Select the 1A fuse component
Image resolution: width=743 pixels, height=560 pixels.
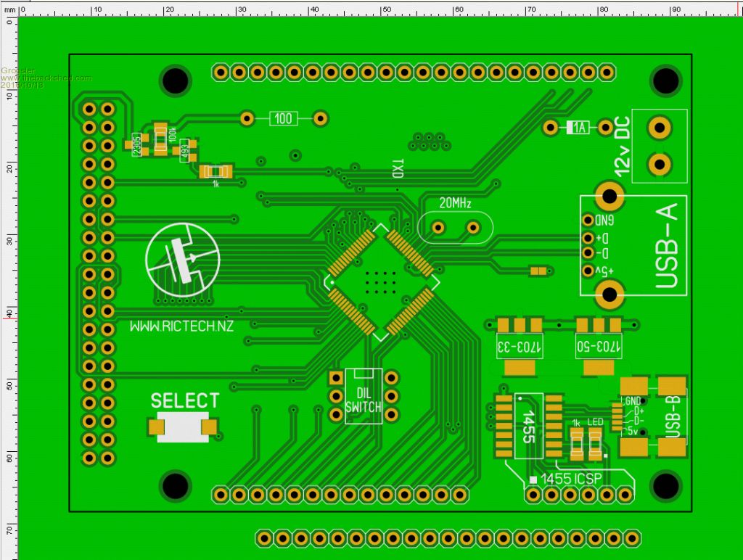[578, 128]
